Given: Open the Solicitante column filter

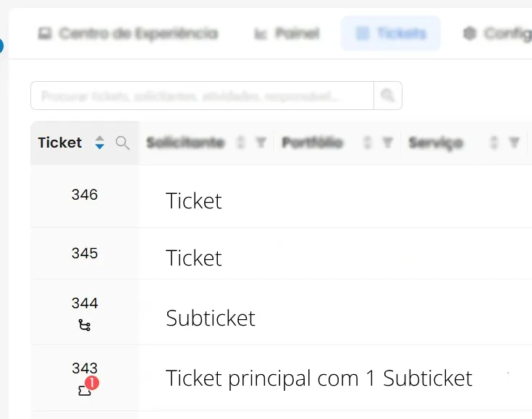Looking at the screenshot, I should 261,143.
